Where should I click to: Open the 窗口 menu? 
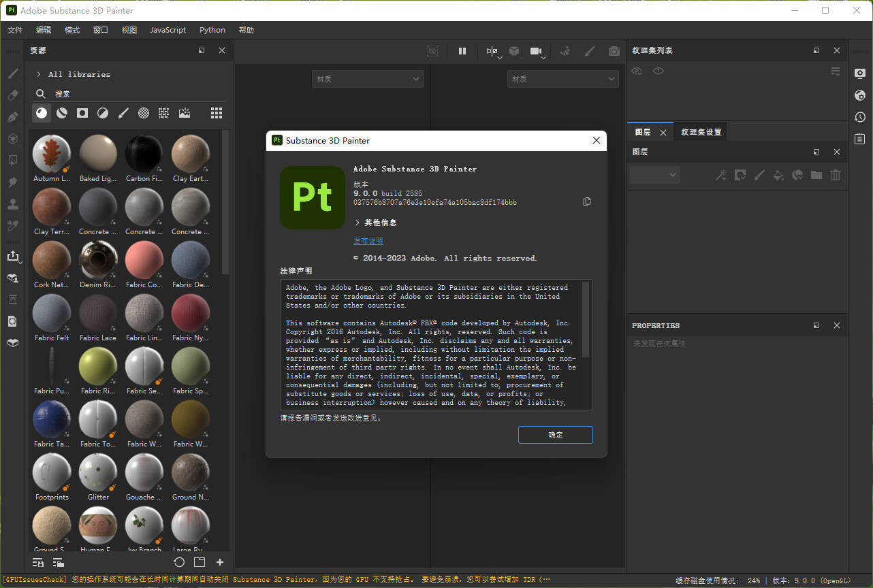click(x=101, y=30)
